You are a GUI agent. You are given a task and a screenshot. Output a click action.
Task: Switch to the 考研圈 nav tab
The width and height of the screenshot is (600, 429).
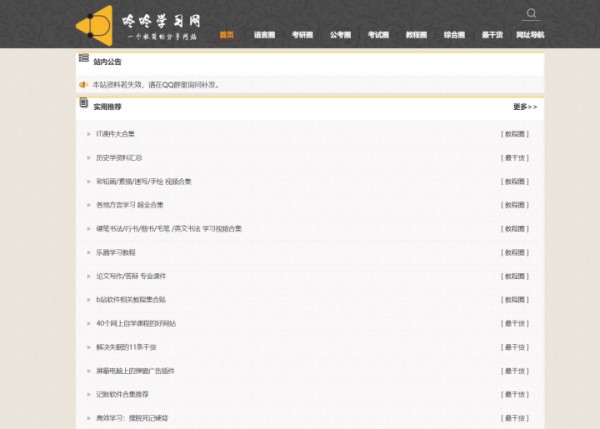(x=302, y=35)
